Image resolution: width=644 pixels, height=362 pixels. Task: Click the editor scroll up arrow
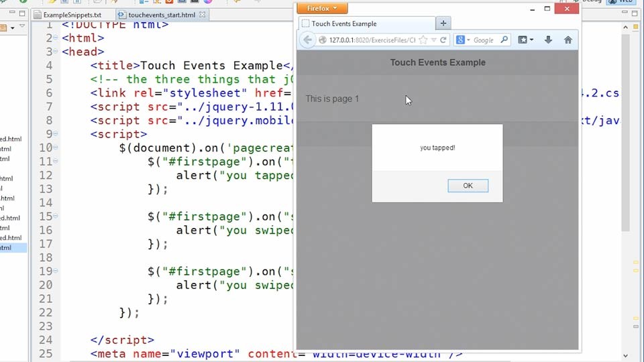pos(625,27)
